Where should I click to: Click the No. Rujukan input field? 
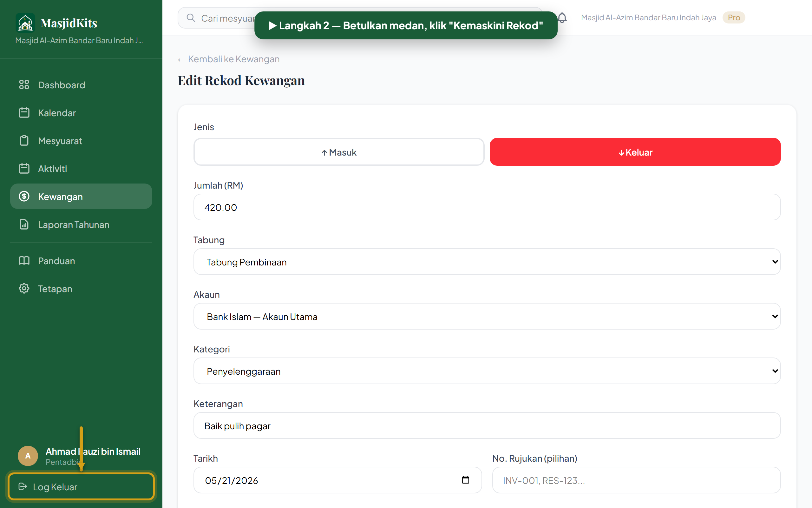click(x=636, y=480)
